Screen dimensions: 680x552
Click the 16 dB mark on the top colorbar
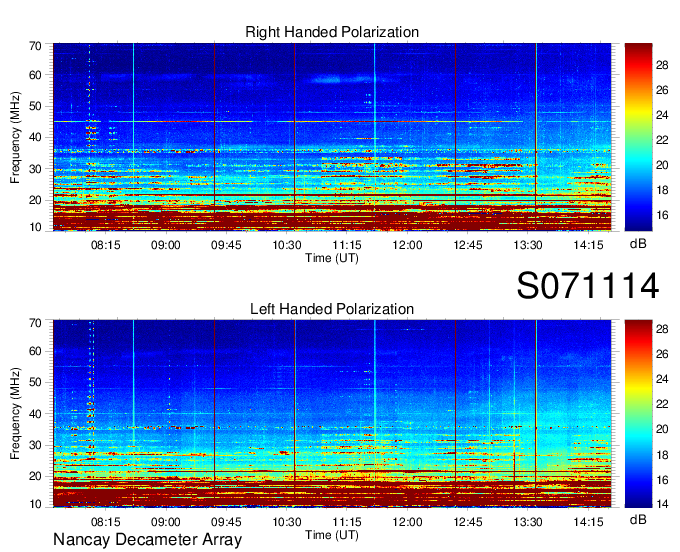tap(662, 215)
